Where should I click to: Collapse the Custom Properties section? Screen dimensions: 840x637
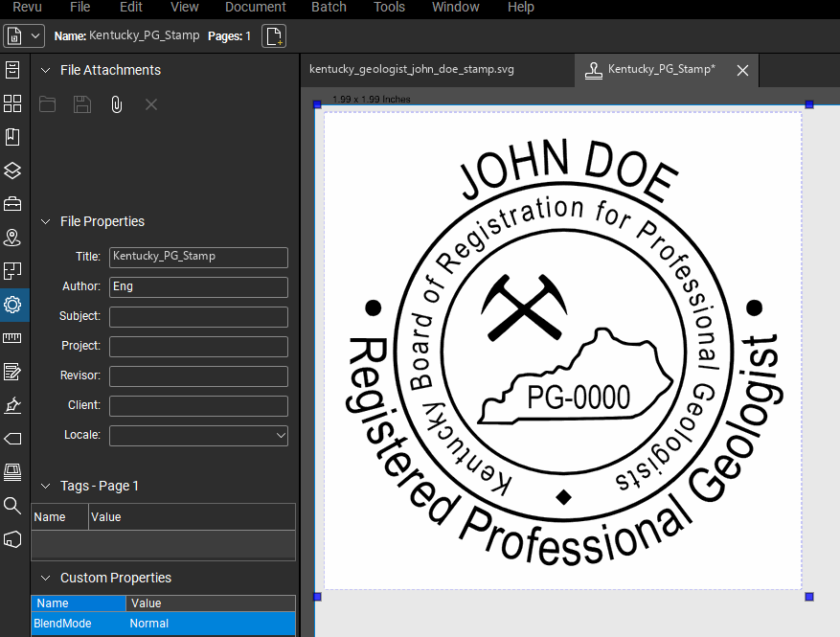click(46, 578)
